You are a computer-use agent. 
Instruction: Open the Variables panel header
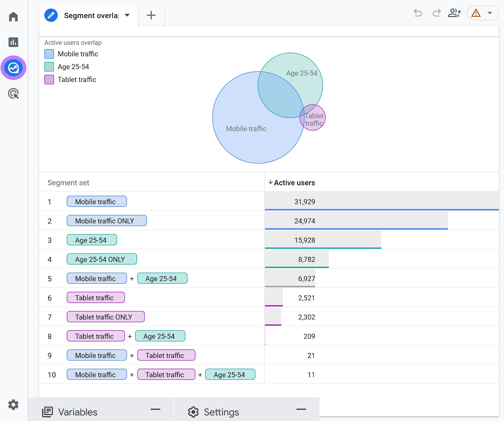point(77,412)
